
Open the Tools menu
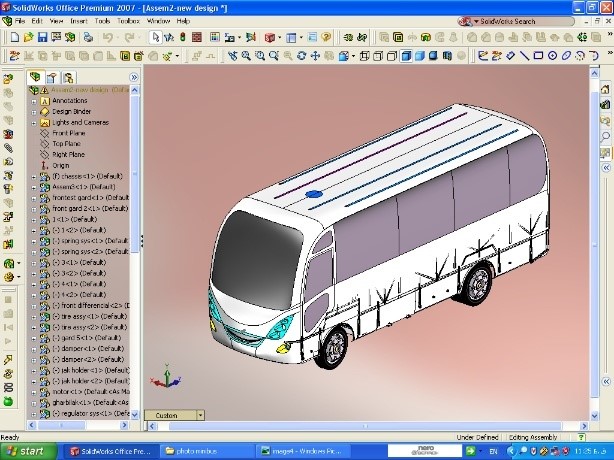point(103,20)
